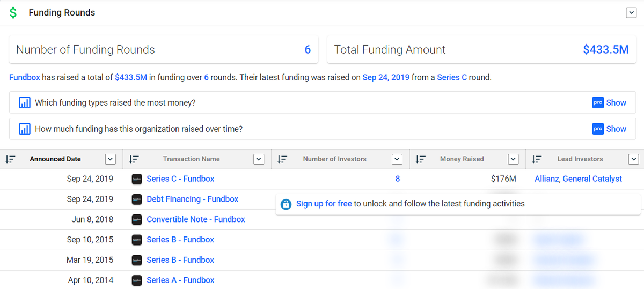Open Announced Date column dropdown
Viewport: 644px width, 289px height.
110,159
